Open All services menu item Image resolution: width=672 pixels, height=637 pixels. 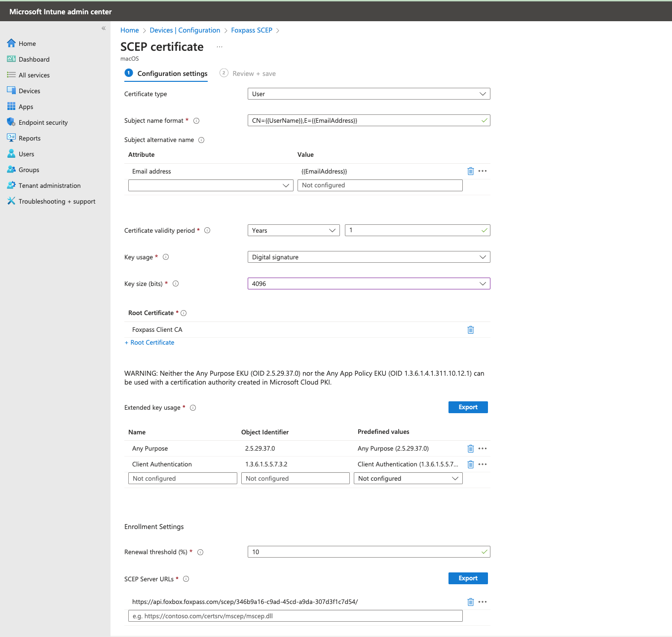[34, 75]
